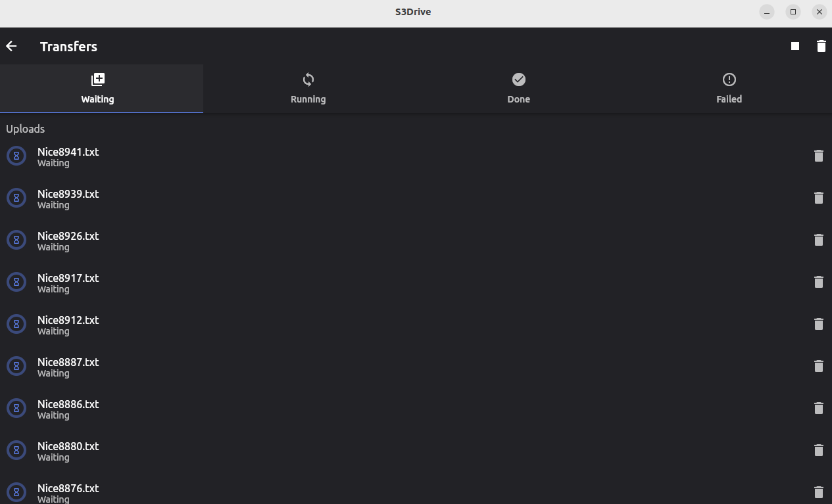Click the hourglass next to Nice8880.txt
This screenshot has height=504, width=832.
click(x=16, y=450)
